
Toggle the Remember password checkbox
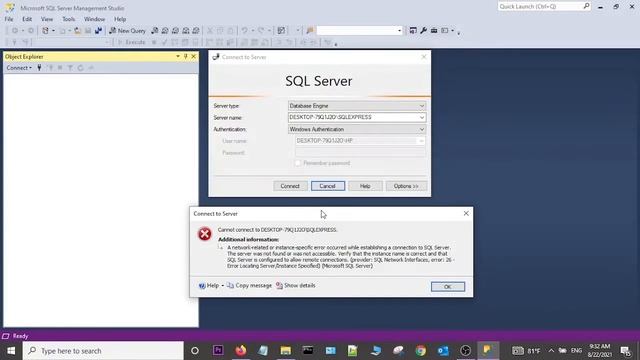[x=298, y=163]
